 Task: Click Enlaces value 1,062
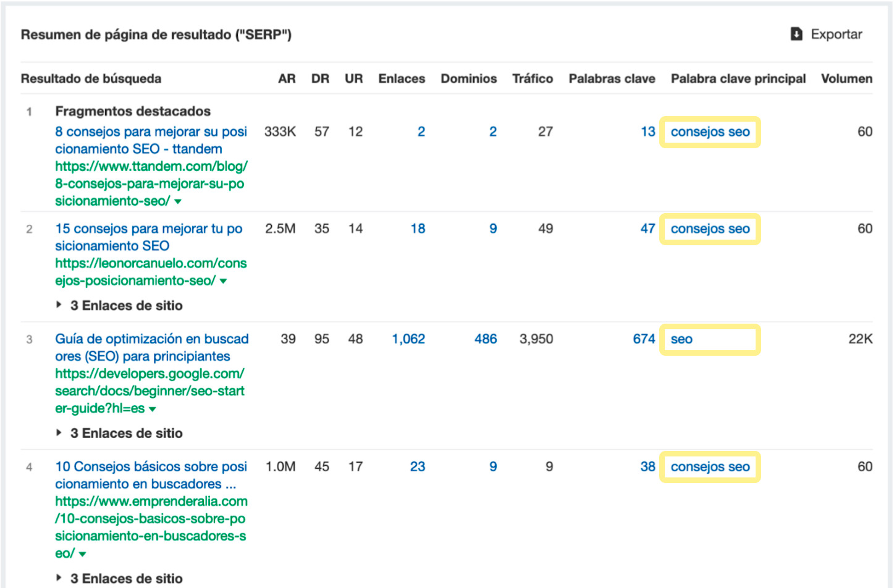point(408,339)
